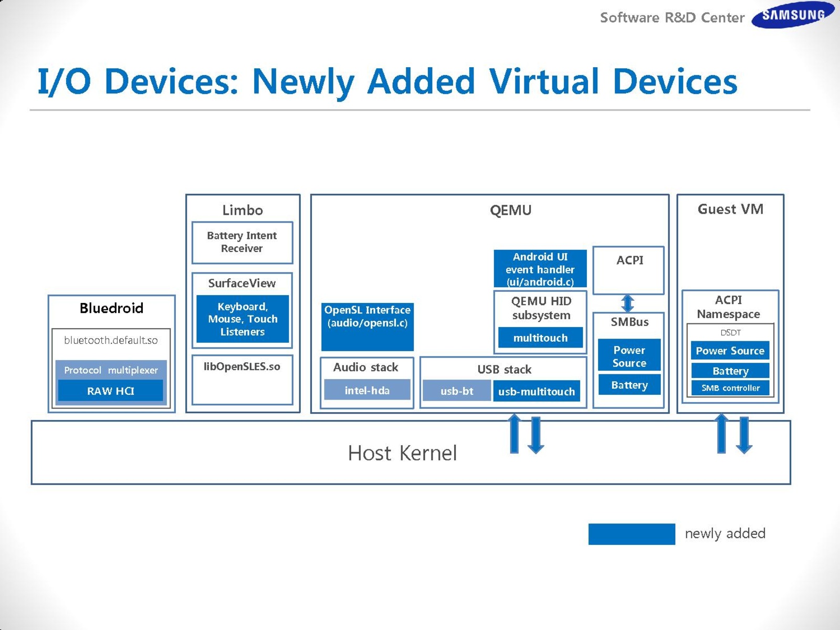Click Power Source in the DSDT box
Screen dimensions: 840x630
730,351
